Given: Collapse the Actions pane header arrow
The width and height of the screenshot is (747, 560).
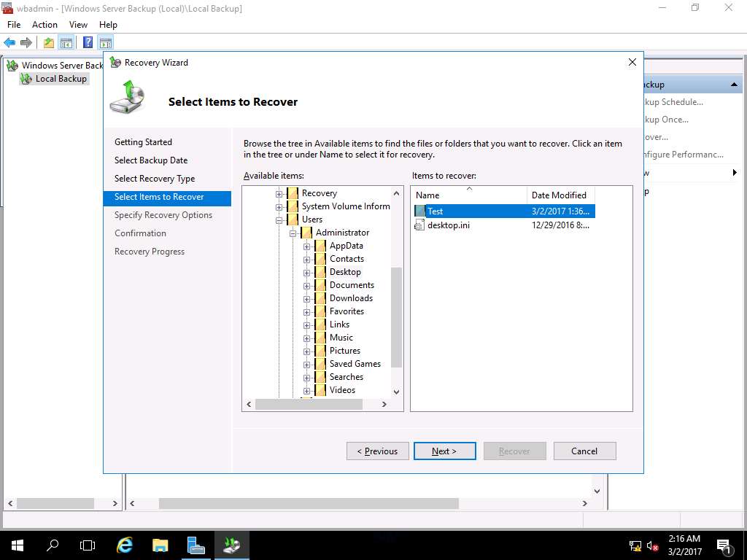Looking at the screenshot, I should tap(734, 85).
